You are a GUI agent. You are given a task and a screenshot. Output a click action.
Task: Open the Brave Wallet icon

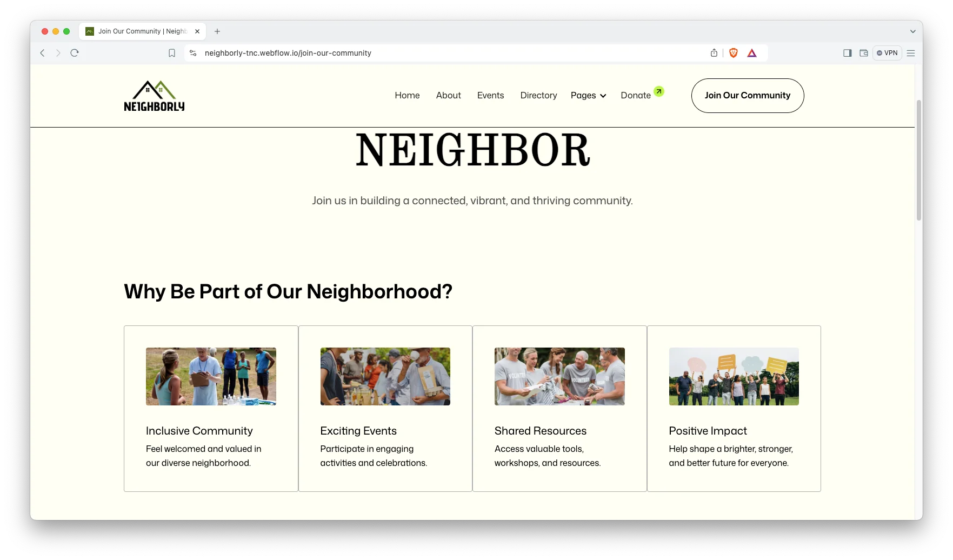864,53
